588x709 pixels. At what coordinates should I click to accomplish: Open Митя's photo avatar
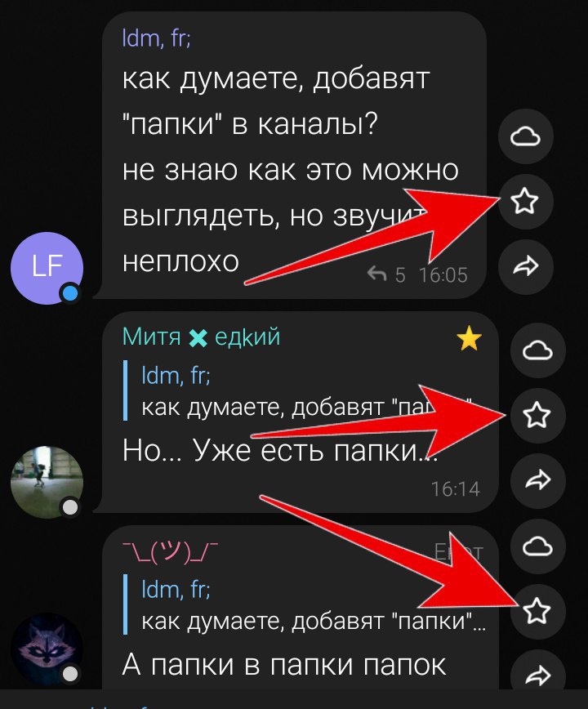[47, 482]
